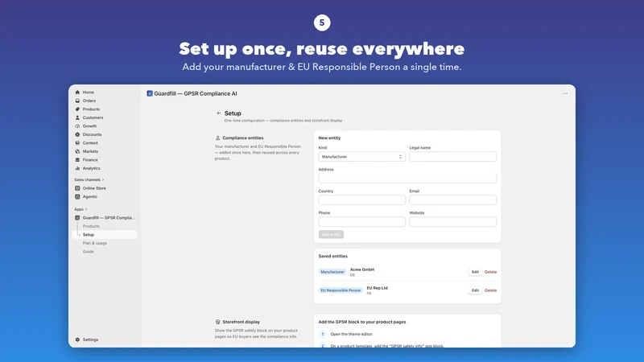Click the Phone input field
Screen dimensions: 644x362
pos(361,222)
